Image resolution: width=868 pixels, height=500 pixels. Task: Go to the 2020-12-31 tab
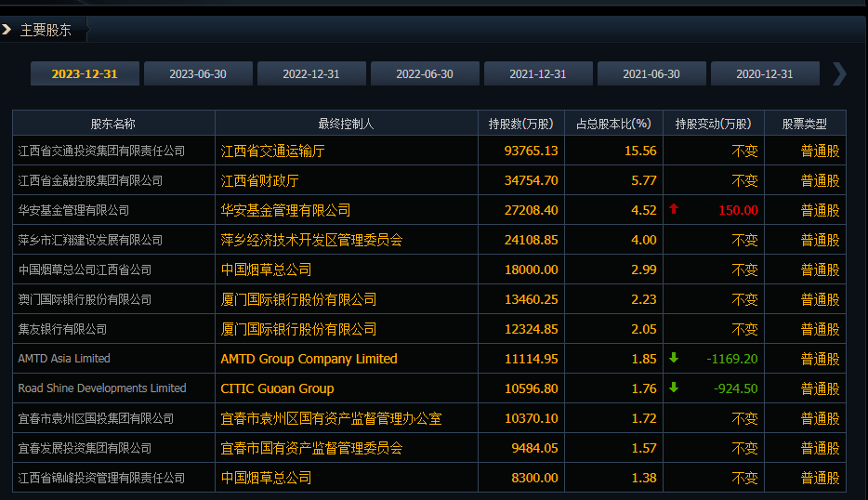[x=765, y=74]
